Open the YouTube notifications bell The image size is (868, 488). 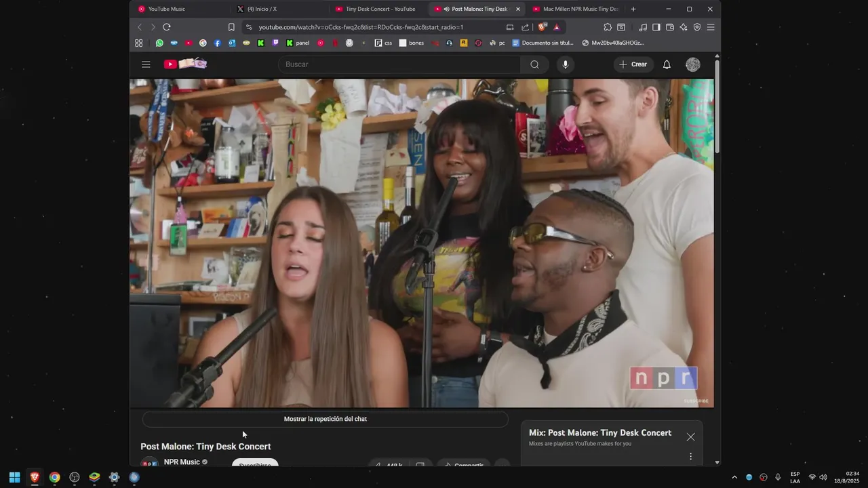[x=667, y=64]
